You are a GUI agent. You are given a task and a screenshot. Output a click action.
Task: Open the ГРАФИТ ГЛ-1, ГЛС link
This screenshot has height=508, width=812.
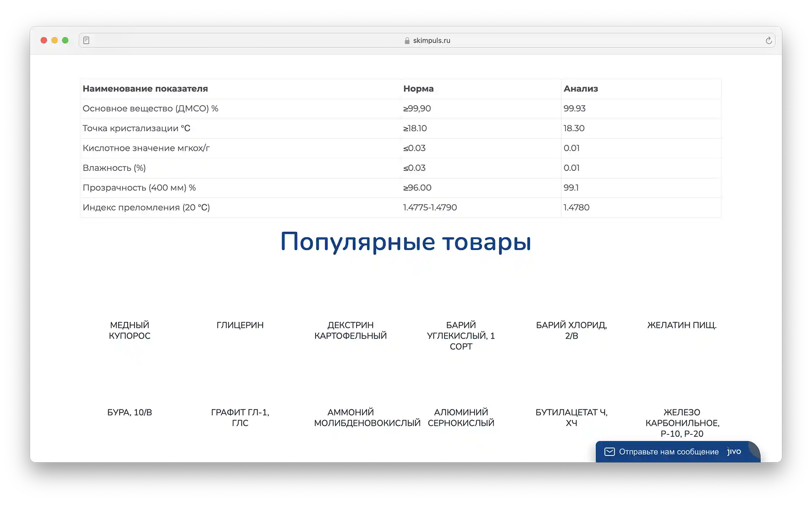(x=240, y=417)
